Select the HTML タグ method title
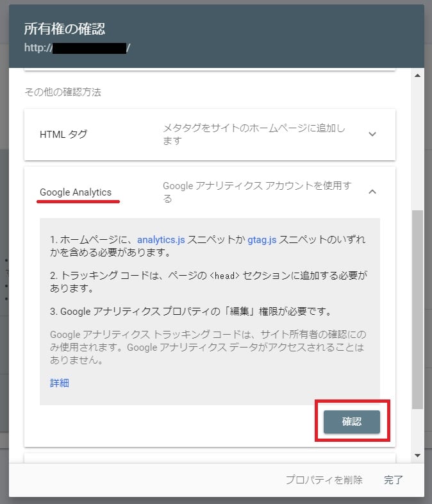Screen dimensions: 432x504 (63, 135)
